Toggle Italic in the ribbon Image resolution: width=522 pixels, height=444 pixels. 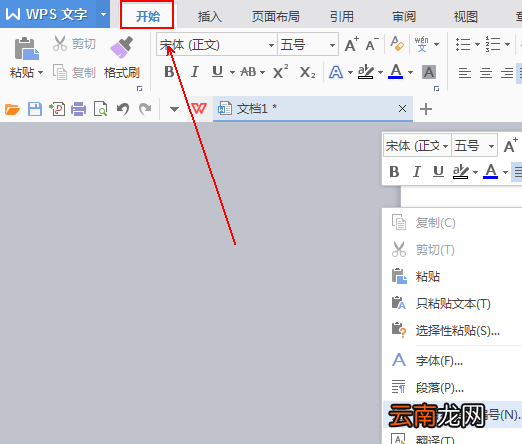click(x=194, y=72)
